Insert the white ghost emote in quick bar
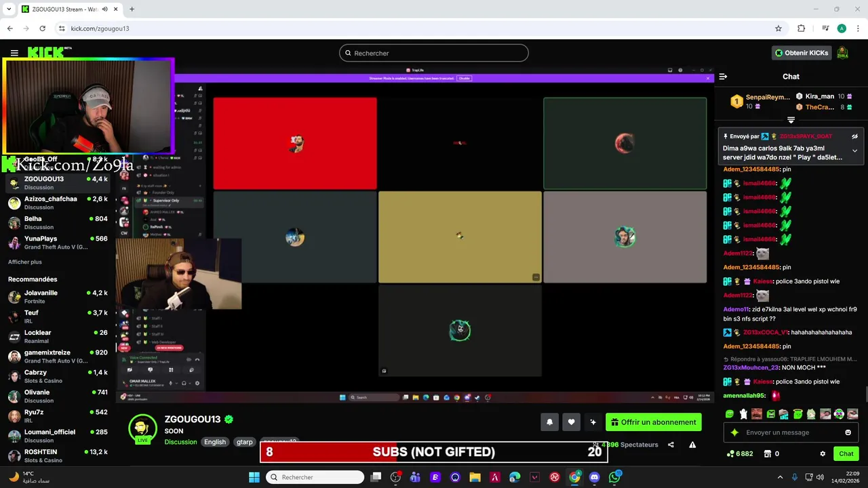The image size is (868, 488). click(743, 413)
